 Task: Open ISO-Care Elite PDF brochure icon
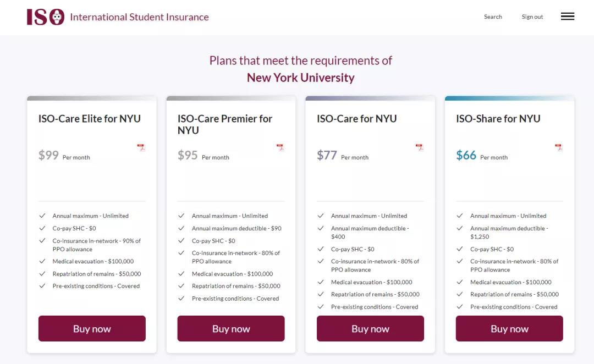[x=141, y=147]
